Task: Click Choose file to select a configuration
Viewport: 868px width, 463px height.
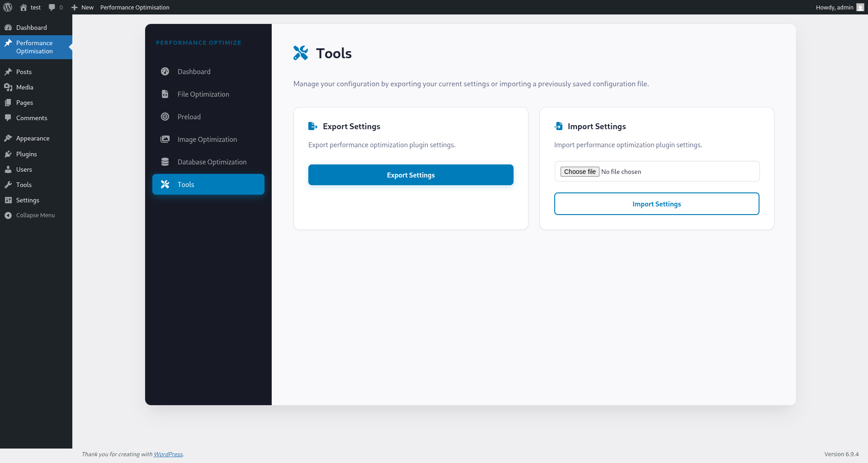Action: click(x=580, y=171)
